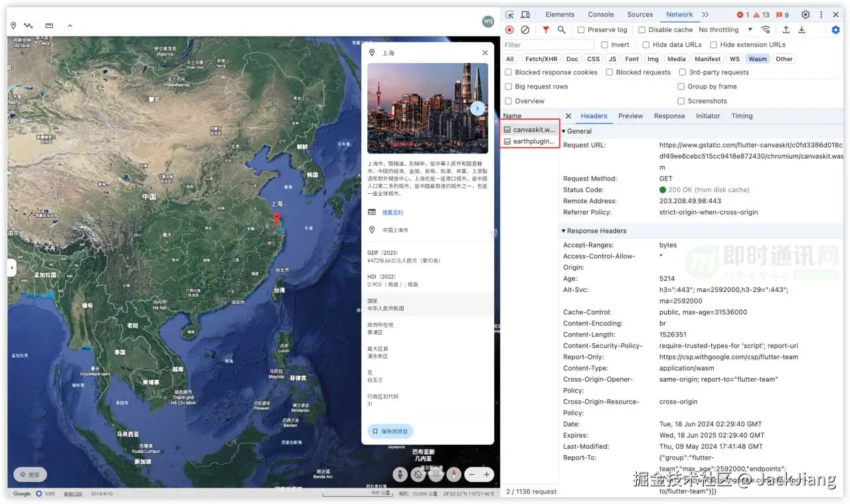Switch to the Console tab
850x504 pixels.
(601, 15)
